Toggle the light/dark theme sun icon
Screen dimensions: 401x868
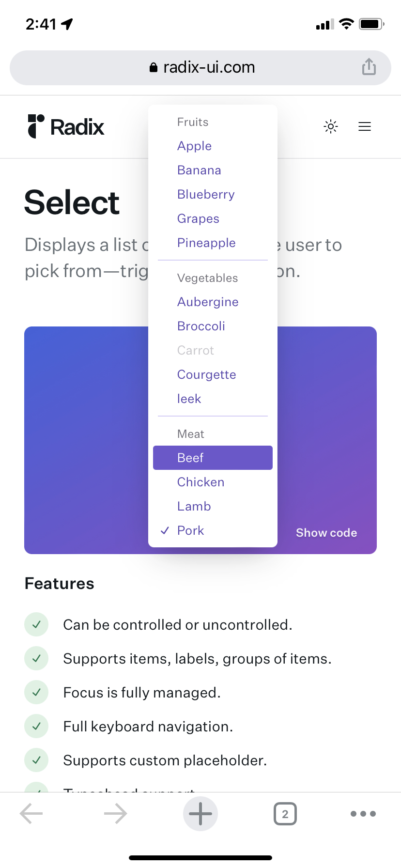[330, 126]
